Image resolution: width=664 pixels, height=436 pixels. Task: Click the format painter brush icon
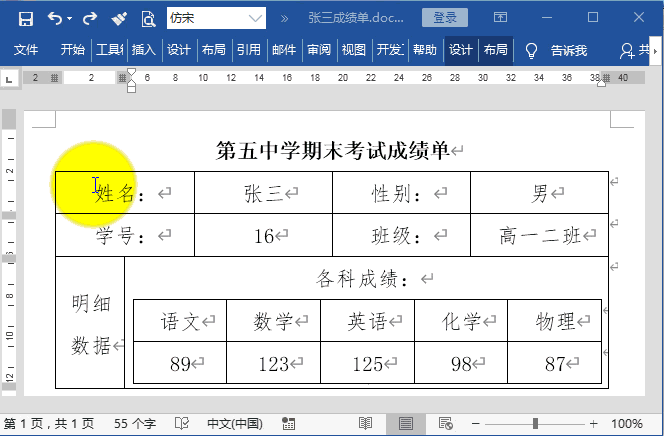119,18
